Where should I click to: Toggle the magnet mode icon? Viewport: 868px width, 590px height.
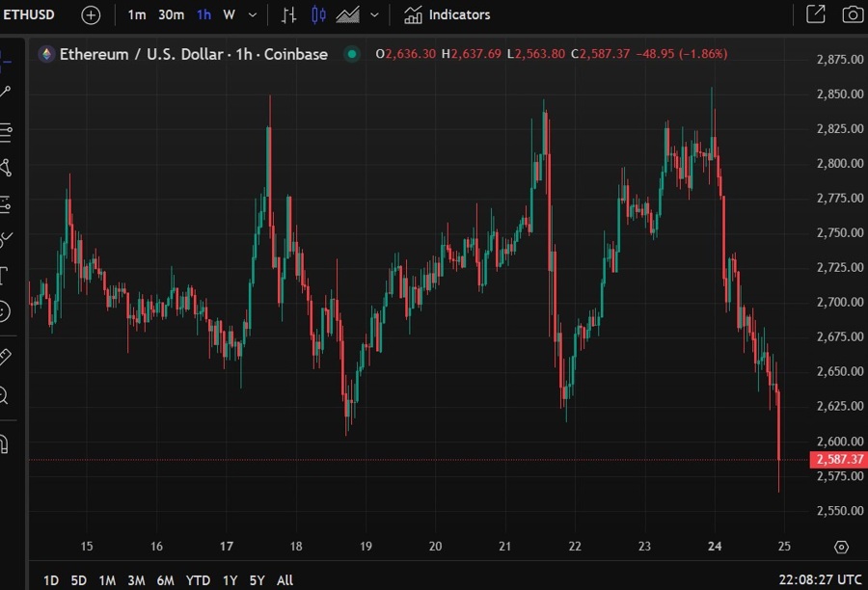point(4,443)
